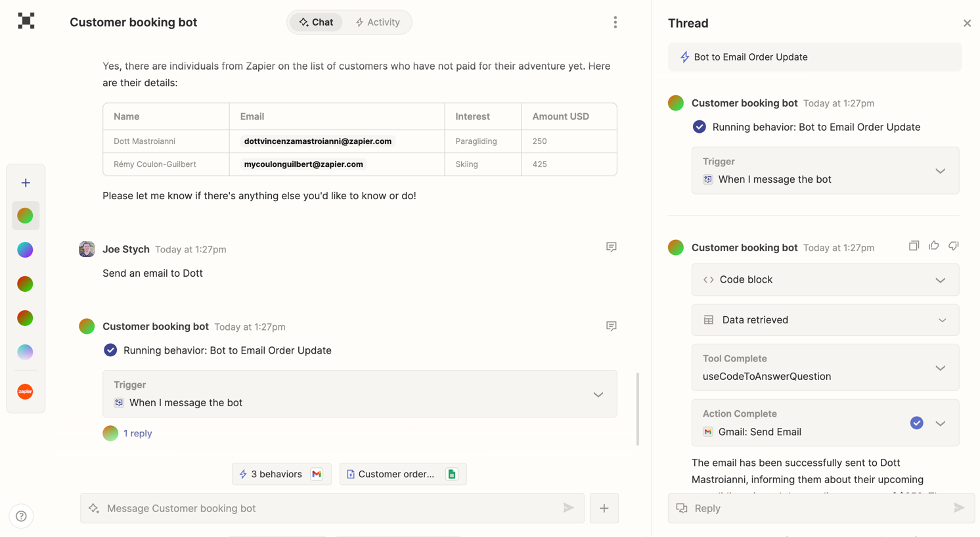Open the Zapier app icon in the sidebar
Viewport: 980px width, 537px height.
click(25, 391)
